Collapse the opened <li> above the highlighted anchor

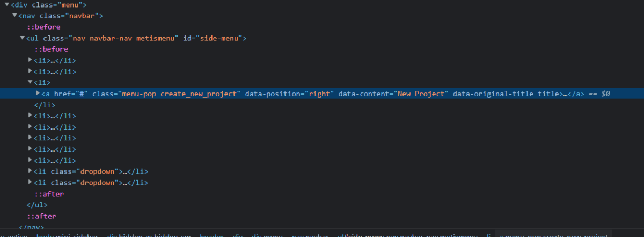pos(30,82)
